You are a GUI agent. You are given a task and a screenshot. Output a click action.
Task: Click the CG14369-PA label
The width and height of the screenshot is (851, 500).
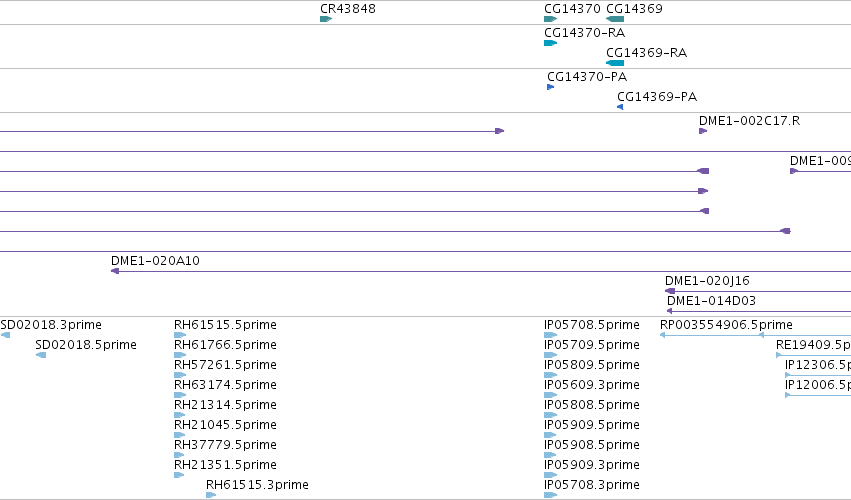point(657,97)
